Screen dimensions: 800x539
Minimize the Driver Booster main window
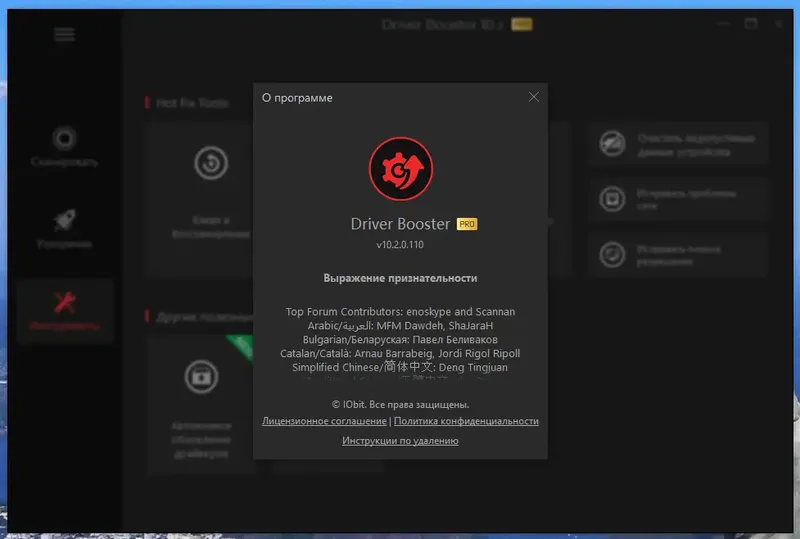click(x=723, y=23)
